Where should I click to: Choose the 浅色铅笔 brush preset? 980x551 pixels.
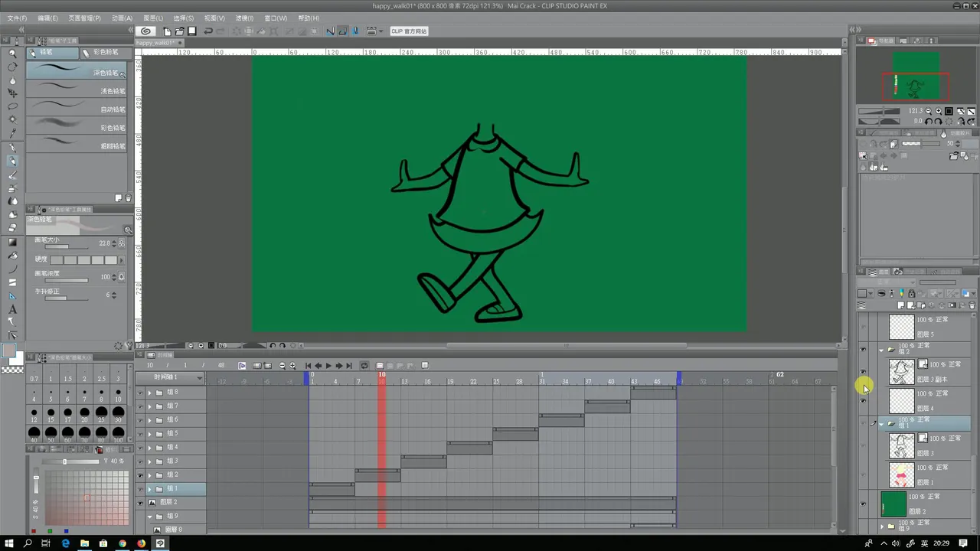pyautogui.click(x=77, y=90)
